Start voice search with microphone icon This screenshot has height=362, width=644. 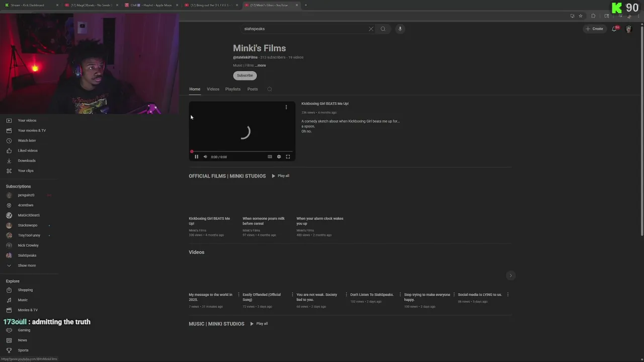click(x=400, y=29)
